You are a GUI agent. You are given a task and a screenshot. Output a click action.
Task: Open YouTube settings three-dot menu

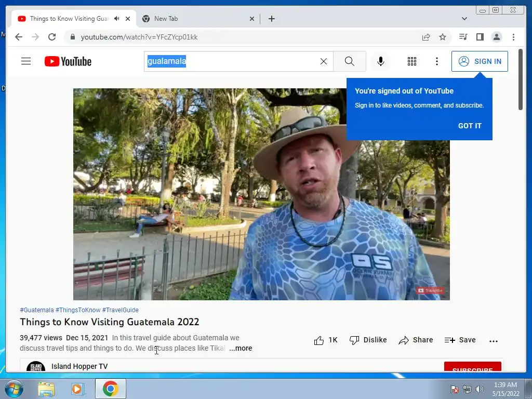click(437, 61)
